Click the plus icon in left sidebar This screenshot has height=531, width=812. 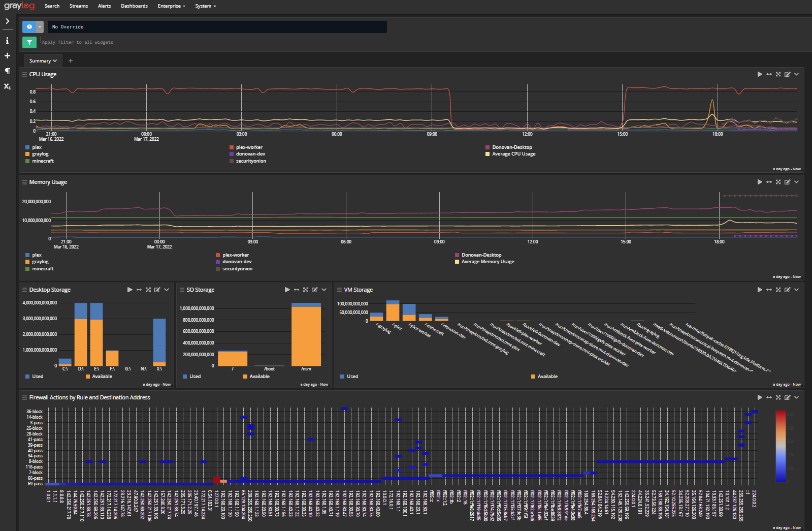pyautogui.click(x=7, y=56)
